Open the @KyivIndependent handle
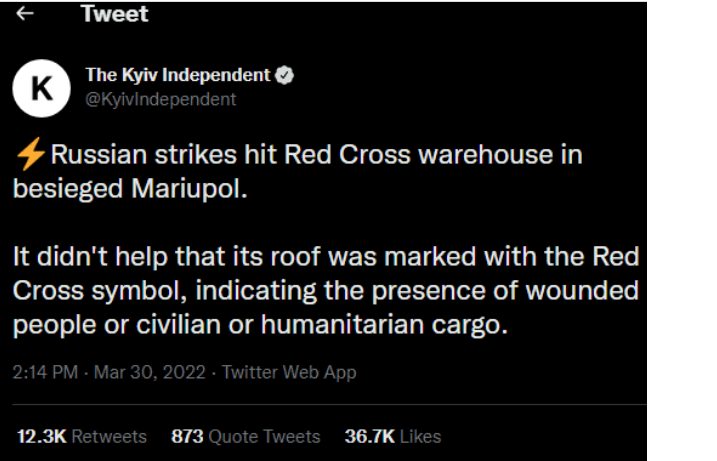Viewport: 717px width, 461px height. [x=161, y=99]
